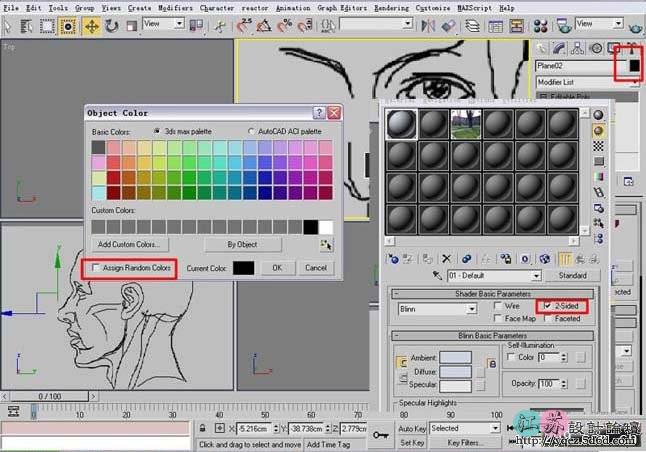Screen dimensions: 646x452
Task: Select 3ds max palette radio button
Action: click(157, 131)
